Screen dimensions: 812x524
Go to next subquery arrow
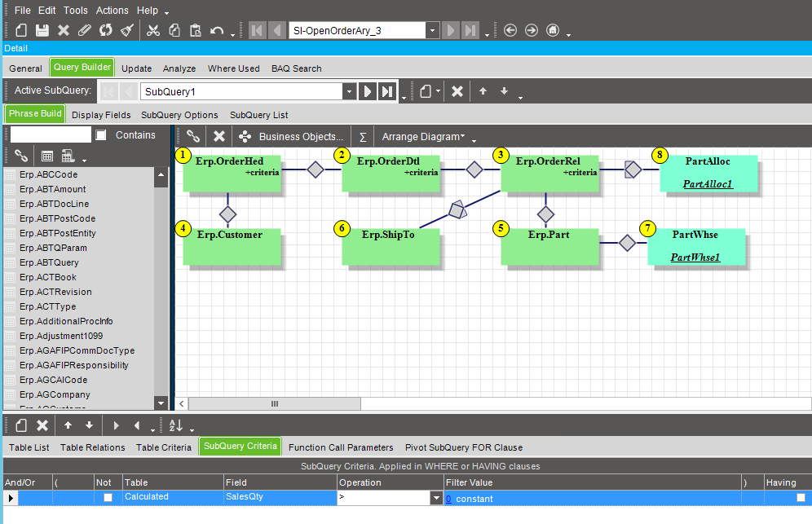tap(367, 91)
